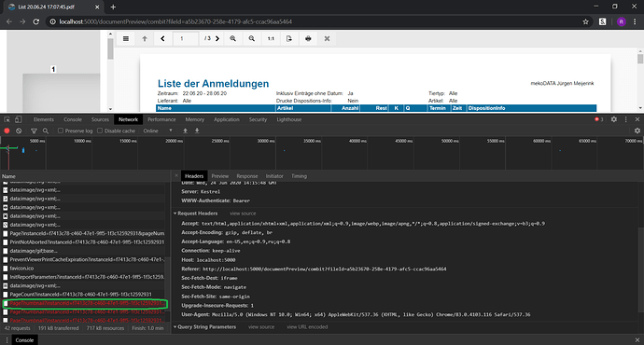Enable Disable cache checkbox
Viewport: 644px width, 345px height.
(100, 131)
